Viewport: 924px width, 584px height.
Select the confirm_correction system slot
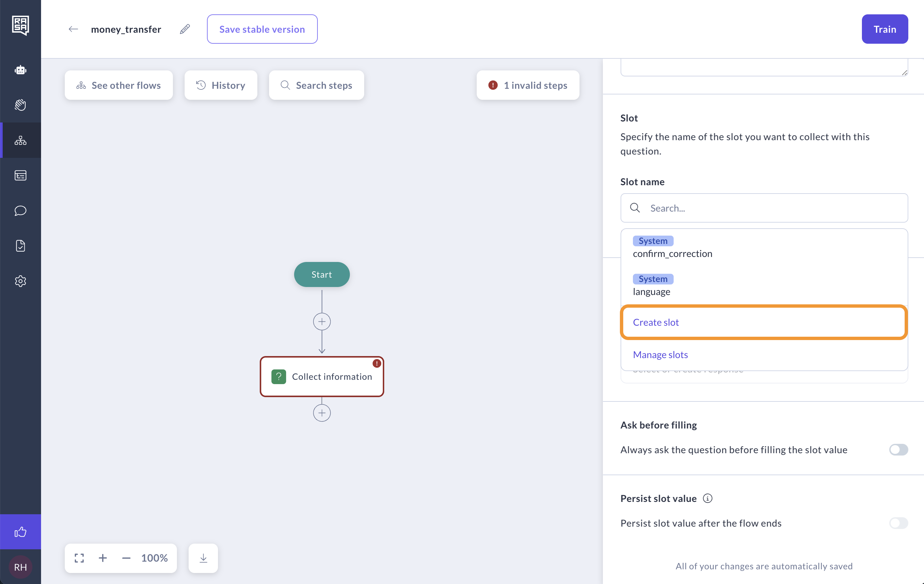[672, 253]
